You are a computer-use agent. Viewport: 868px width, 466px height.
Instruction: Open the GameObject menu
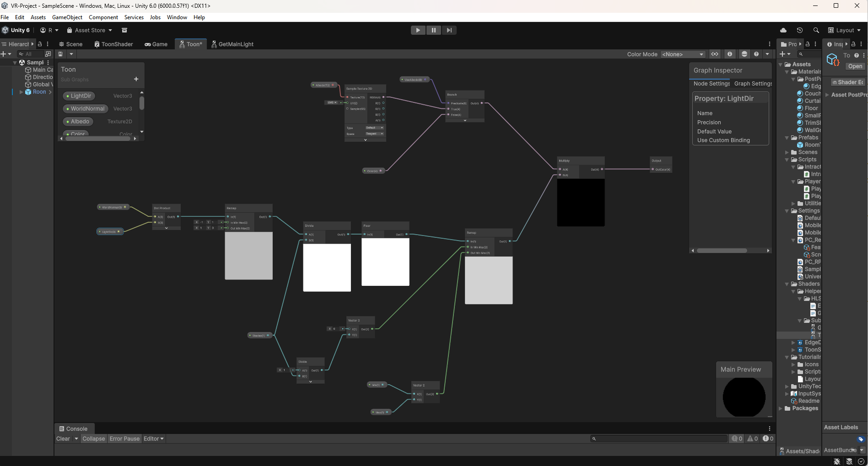[67, 17]
